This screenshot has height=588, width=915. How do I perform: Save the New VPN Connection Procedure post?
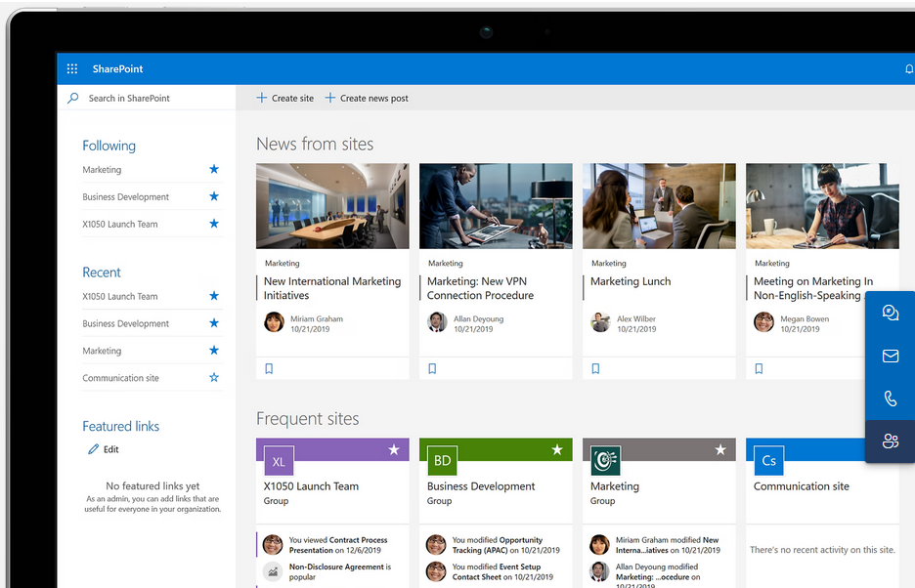(432, 369)
